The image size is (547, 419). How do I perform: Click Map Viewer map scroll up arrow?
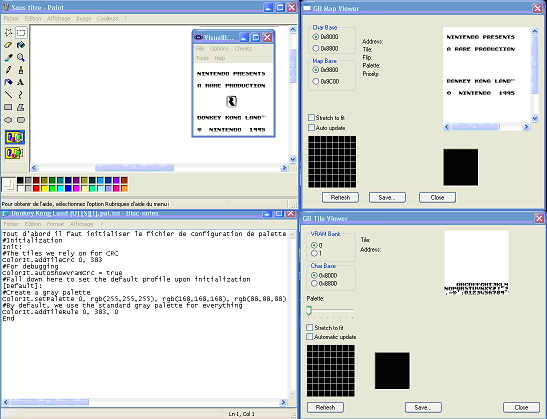535,31
